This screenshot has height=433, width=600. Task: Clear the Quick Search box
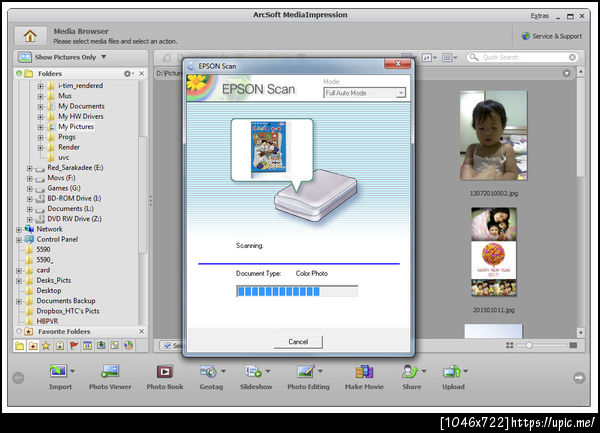tap(572, 57)
